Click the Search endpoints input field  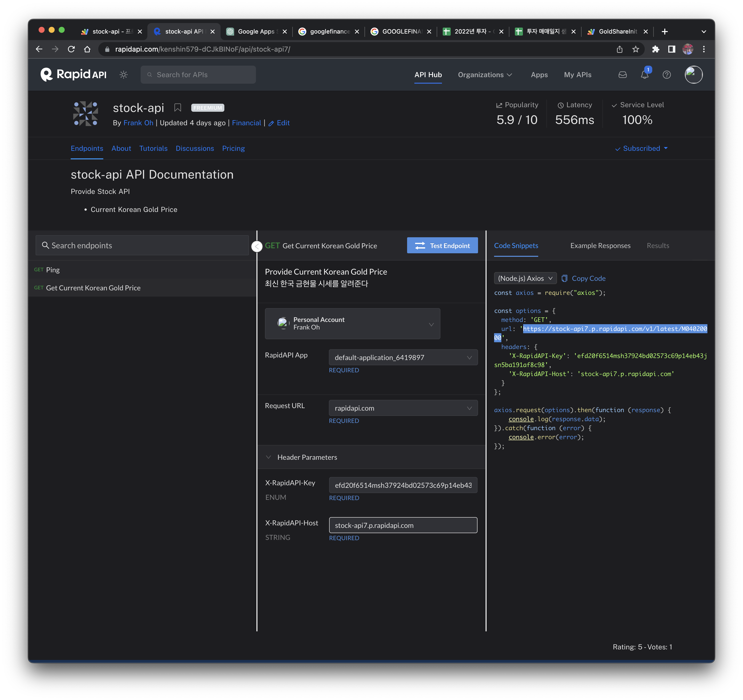(142, 246)
